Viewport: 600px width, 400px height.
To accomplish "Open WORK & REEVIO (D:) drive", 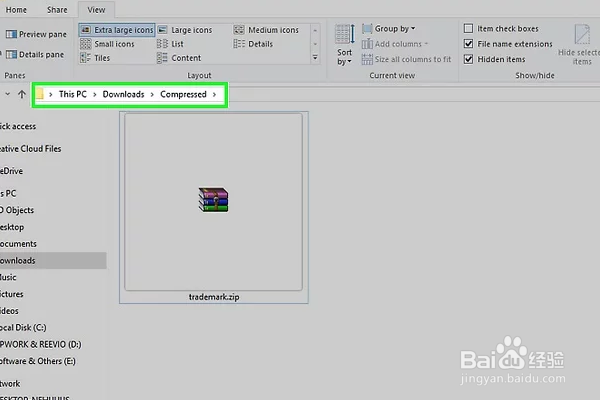I will [41, 344].
